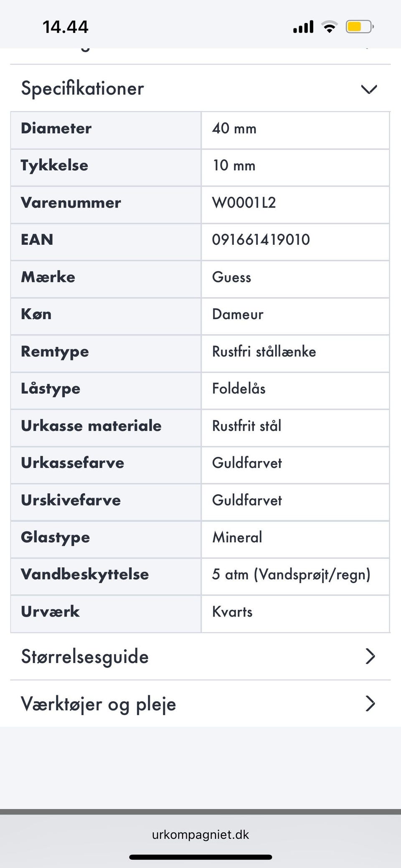Tap the Rustfri stållænke strap value

coord(264,352)
